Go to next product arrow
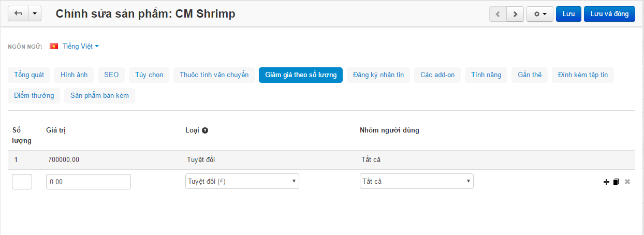The width and height of the screenshot is (644, 235). [515, 14]
